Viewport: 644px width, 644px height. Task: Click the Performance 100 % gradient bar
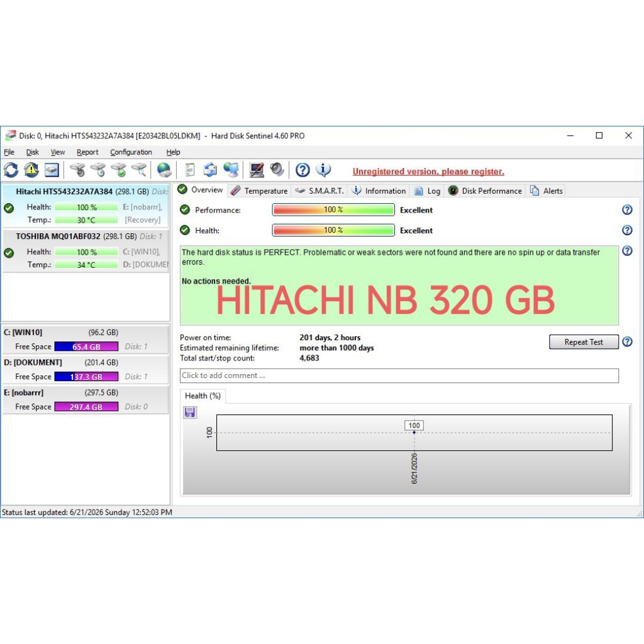(x=333, y=210)
